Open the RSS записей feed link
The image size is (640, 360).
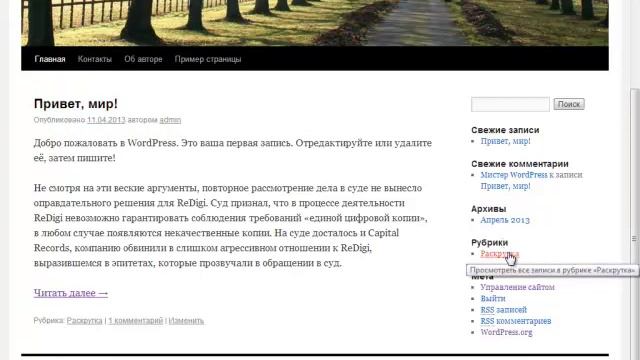(504, 310)
